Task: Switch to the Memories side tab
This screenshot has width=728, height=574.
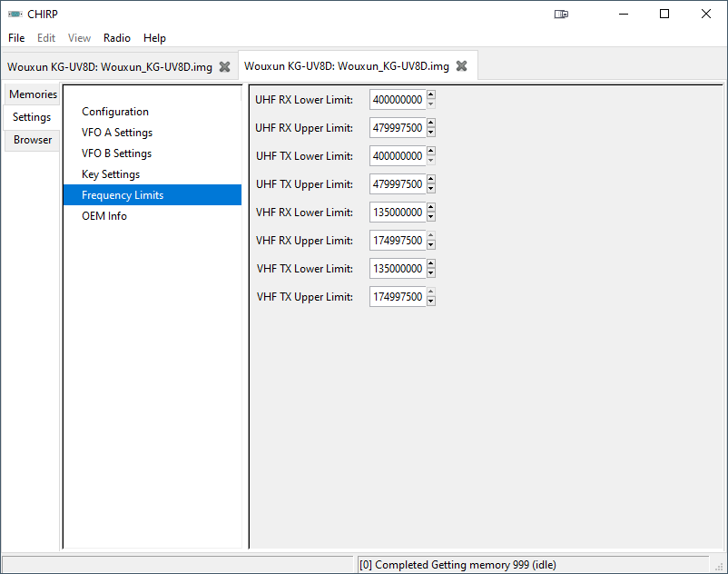Action: click(x=33, y=94)
